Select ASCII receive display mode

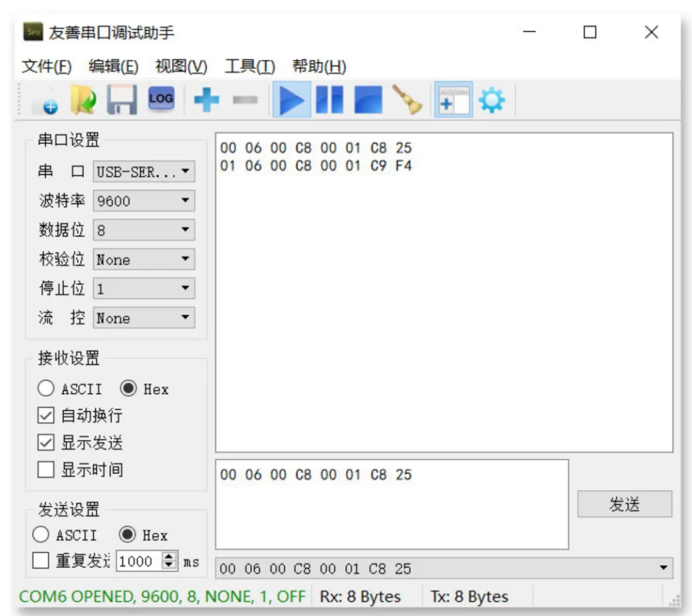(x=47, y=389)
